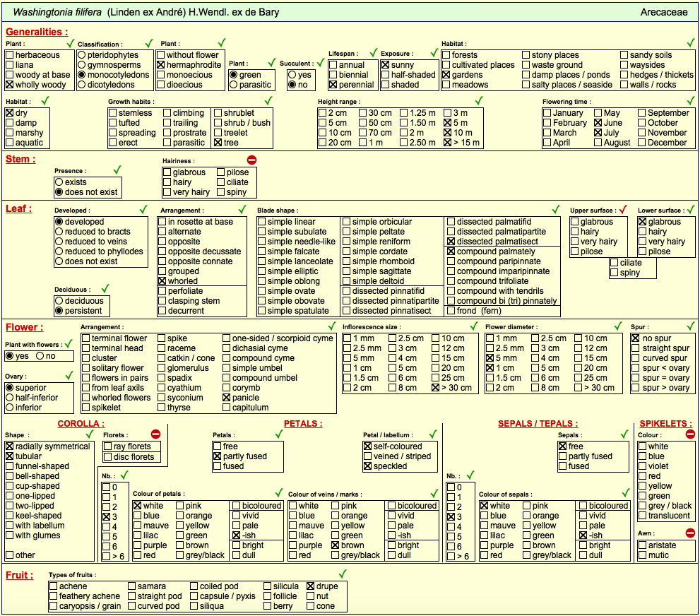The height and width of the screenshot is (616, 700).
Task: Choose the deciduous leaf radio button
Action: click(59, 301)
